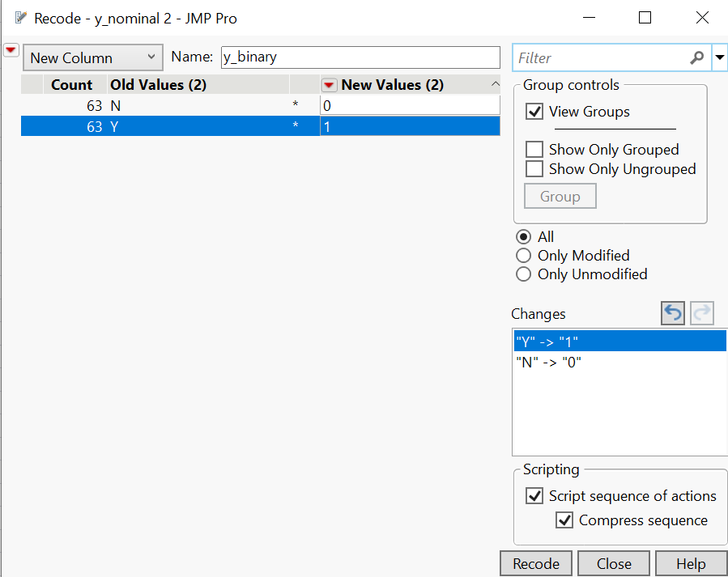Click the undo arrow in Changes
This screenshot has width=728, height=577.
[x=673, y=313]
